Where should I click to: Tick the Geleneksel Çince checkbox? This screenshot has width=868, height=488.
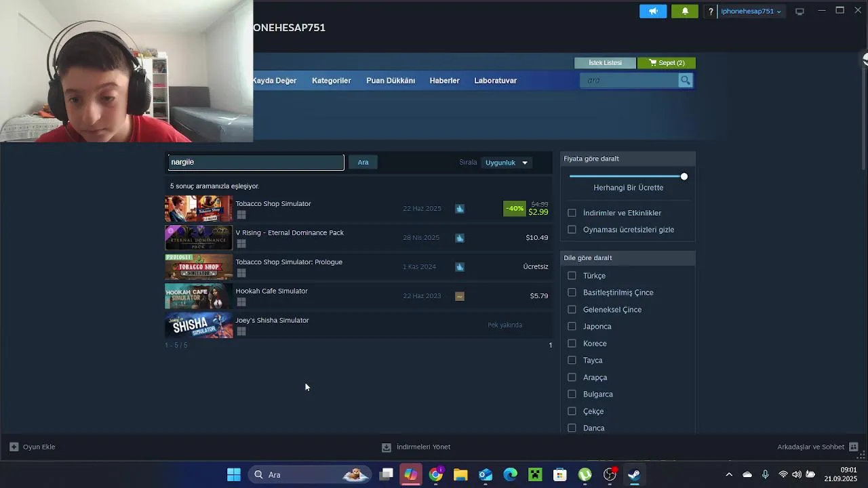pos(572,310)
